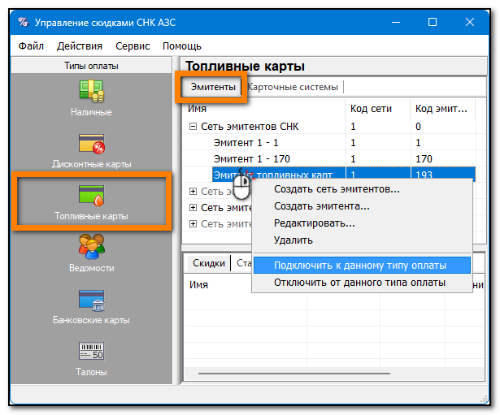Maximize the Управление скидками window

tap(432, 22)
